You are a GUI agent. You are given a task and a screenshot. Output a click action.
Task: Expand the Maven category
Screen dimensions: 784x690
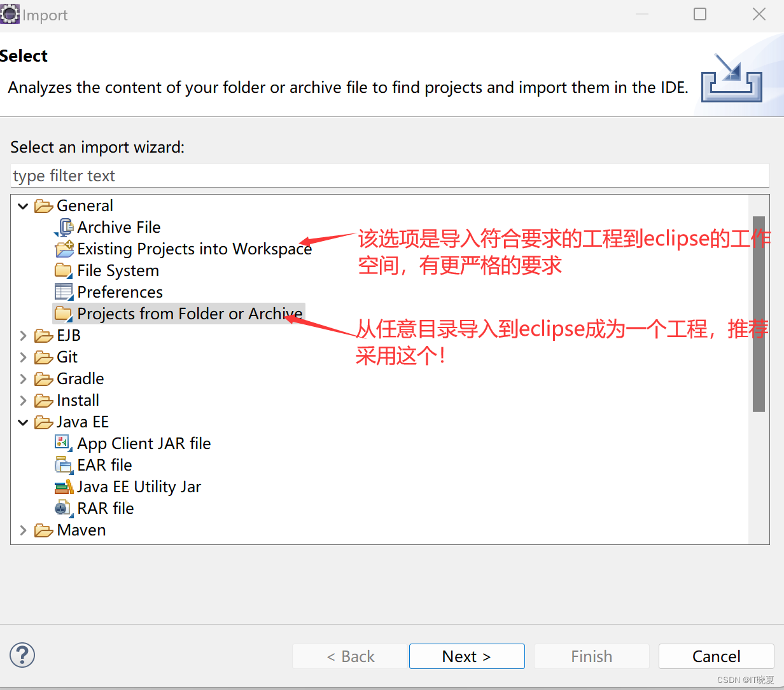[x=24, y=530]
